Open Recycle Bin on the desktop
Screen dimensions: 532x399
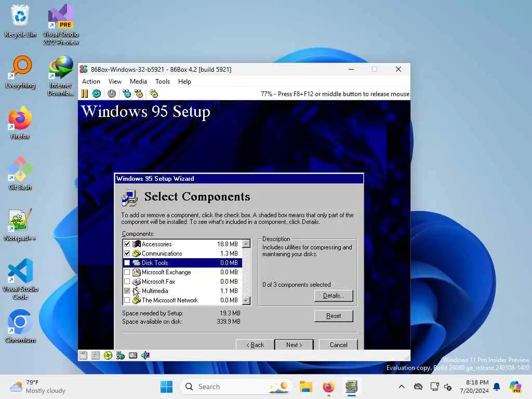click(20, 21)
